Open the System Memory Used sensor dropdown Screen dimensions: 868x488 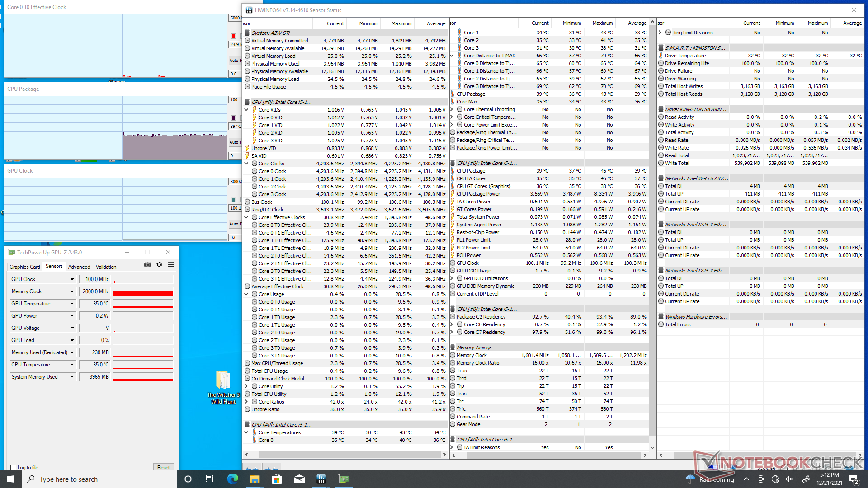[x=72, y=377]
